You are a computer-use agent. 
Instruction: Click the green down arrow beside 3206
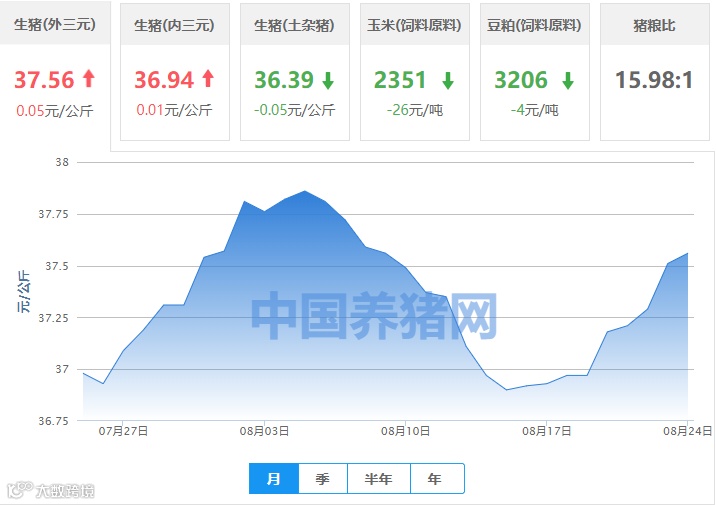pyautogui.click(x=568, y=80)
